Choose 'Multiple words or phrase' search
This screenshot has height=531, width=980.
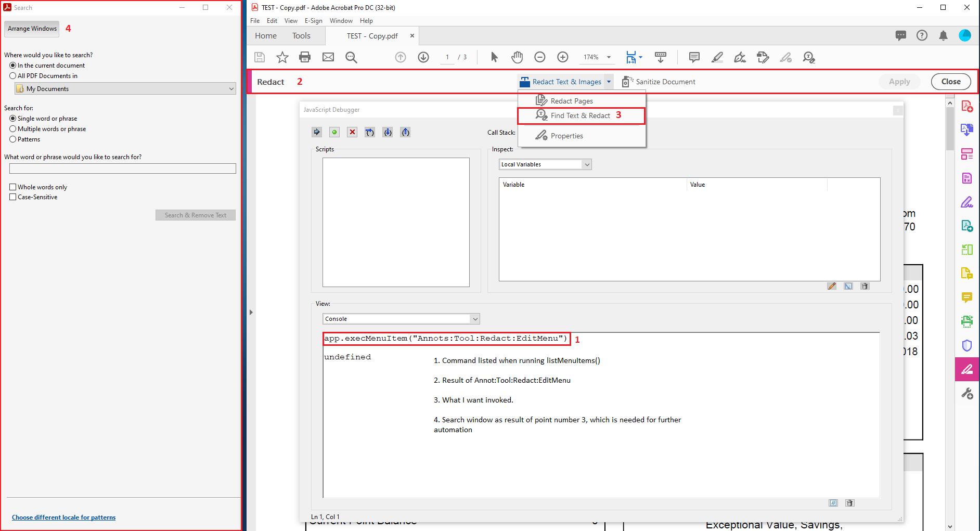pos(48,129)
